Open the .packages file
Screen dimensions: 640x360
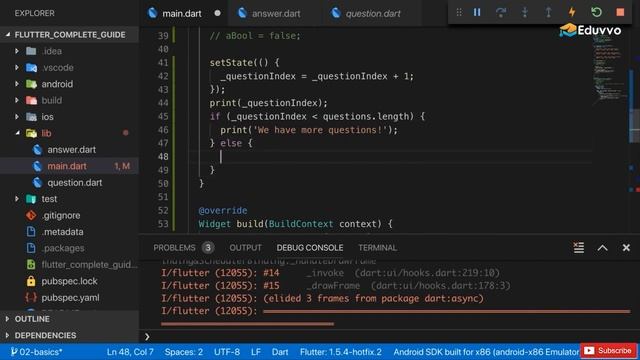coord(69,248)
